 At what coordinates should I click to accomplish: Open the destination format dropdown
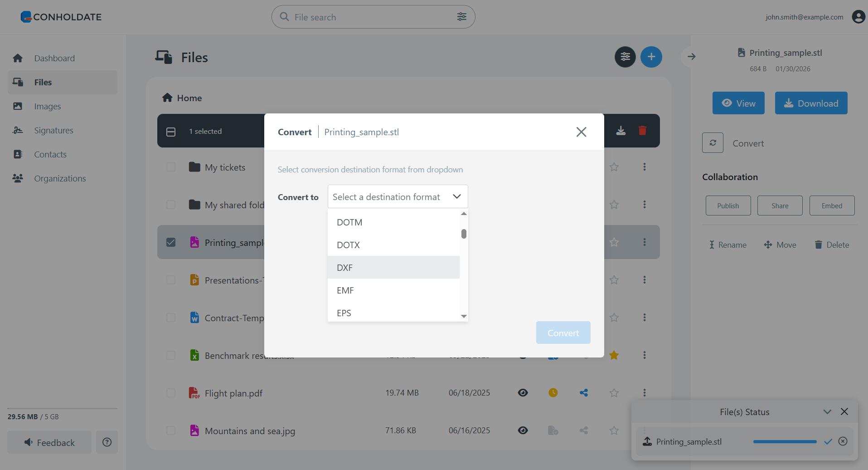(398, 196)
